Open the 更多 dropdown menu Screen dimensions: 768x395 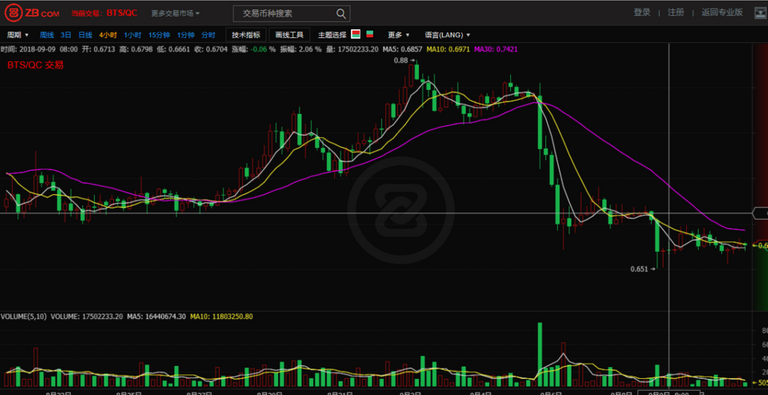pos(399,35)
